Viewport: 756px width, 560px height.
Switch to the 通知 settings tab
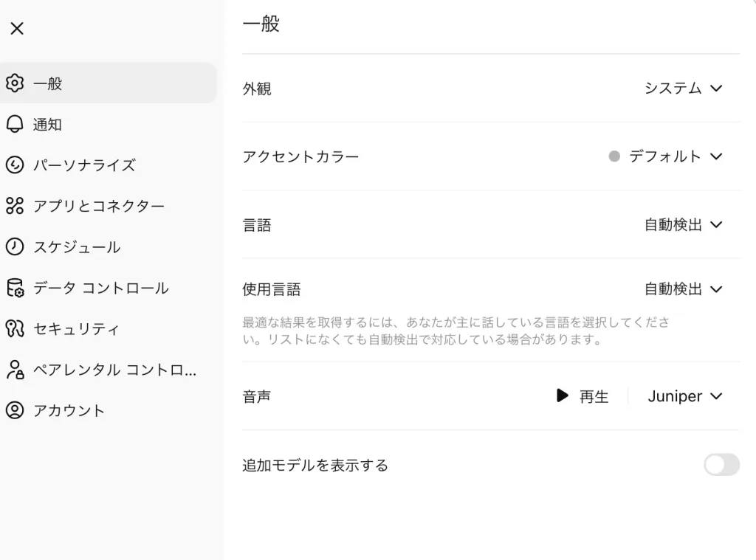47,125
